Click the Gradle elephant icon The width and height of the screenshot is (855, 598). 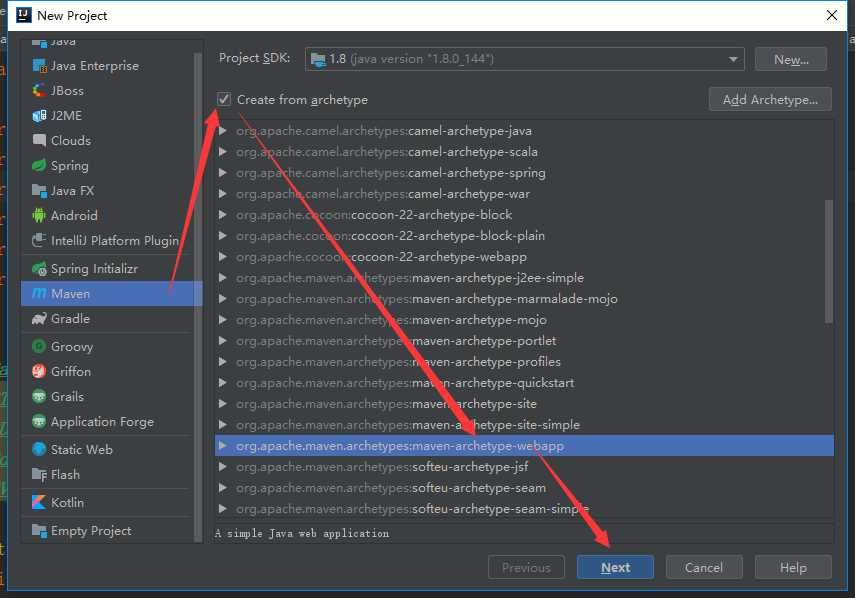39,319
